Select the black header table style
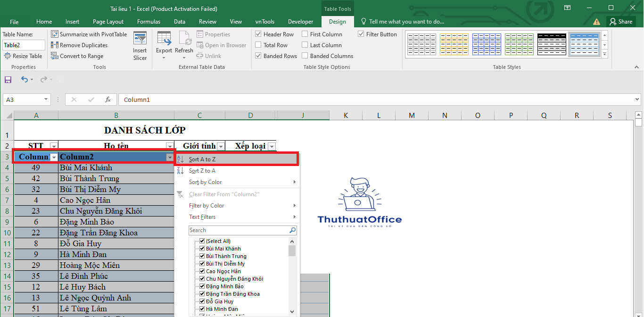 pyautogui.click(x=552, y=44)
